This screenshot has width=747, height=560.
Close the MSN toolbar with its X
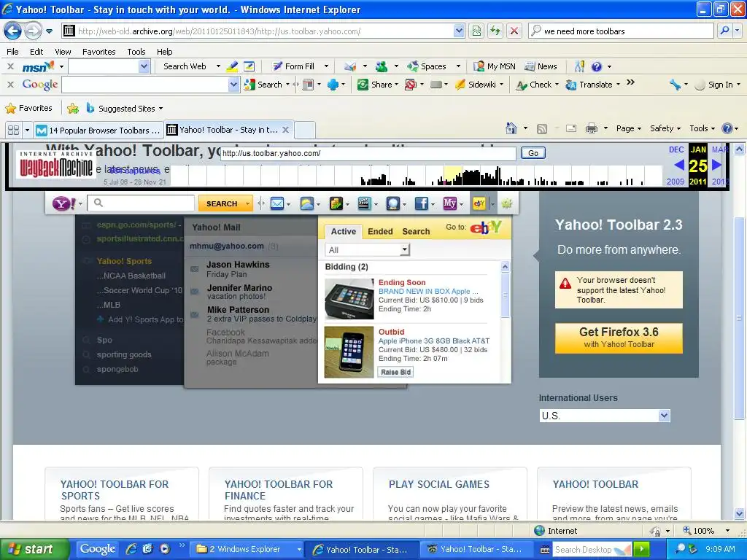click(10, 66)
